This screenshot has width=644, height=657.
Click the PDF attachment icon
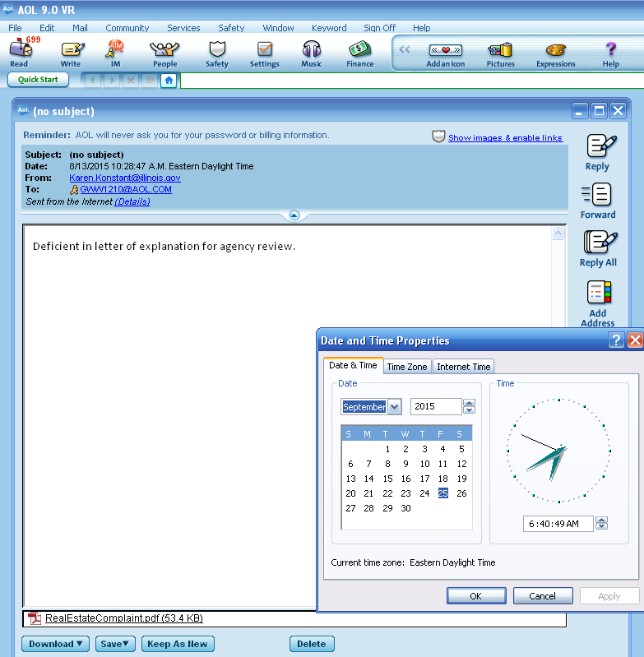pos(34,618)
